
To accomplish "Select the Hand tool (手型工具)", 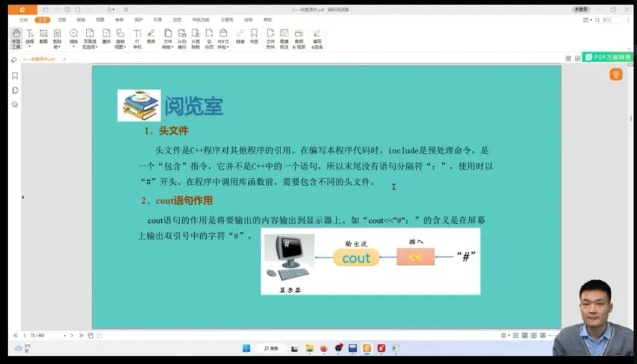I will tap(16, 38).
